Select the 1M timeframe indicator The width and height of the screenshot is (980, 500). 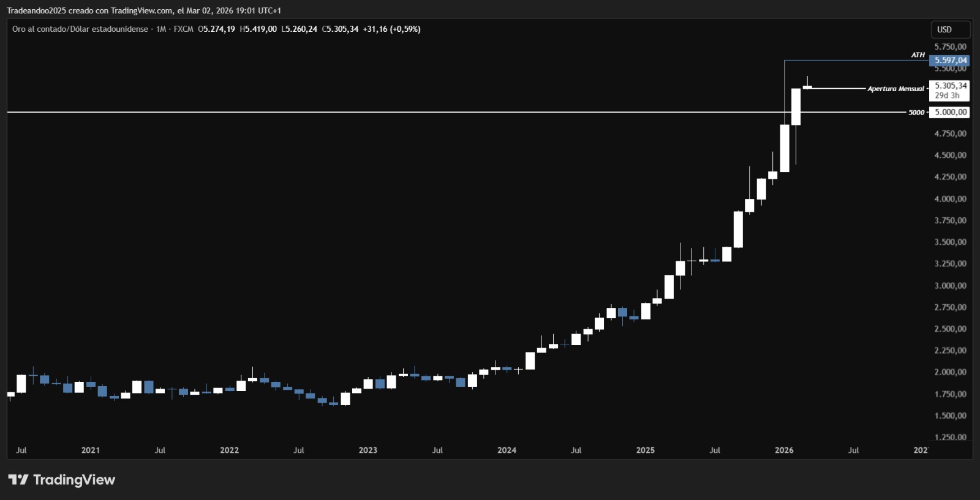[x=161, y=29]
